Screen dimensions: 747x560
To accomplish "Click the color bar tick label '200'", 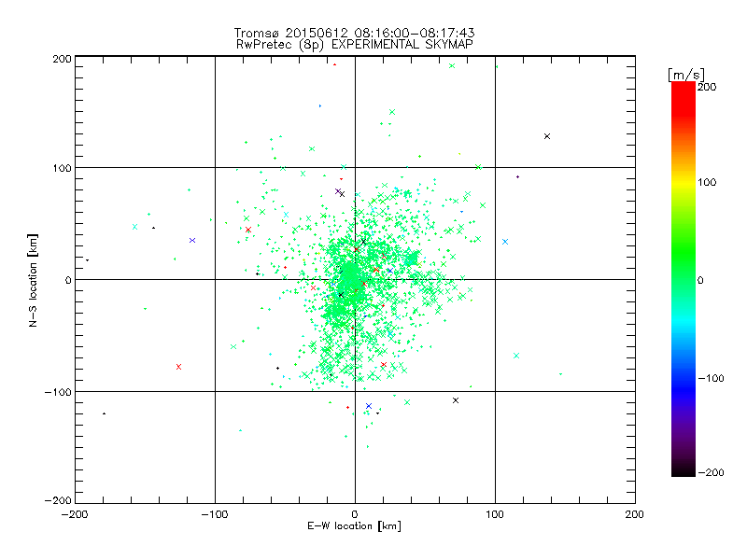I will (707, 87).
